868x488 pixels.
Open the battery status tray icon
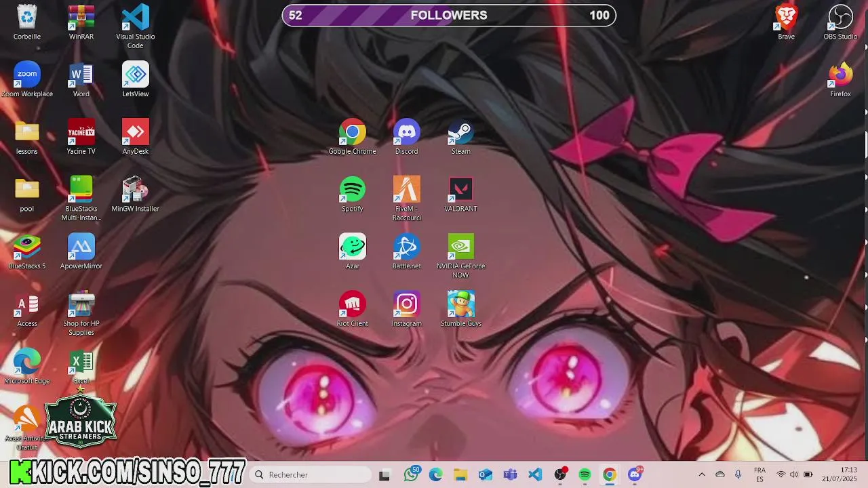pos(808,474)
